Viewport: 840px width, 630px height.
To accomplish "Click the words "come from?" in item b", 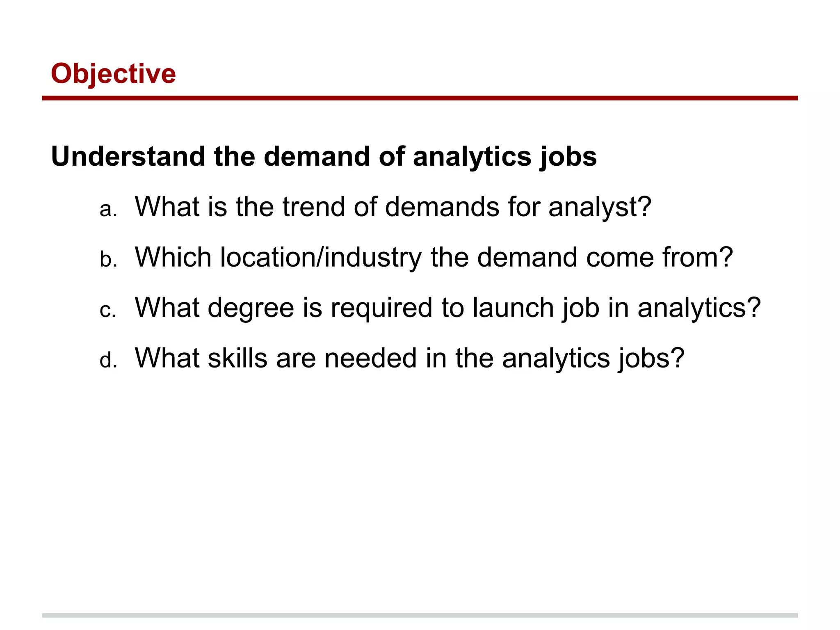I will (x=659, y=258).
